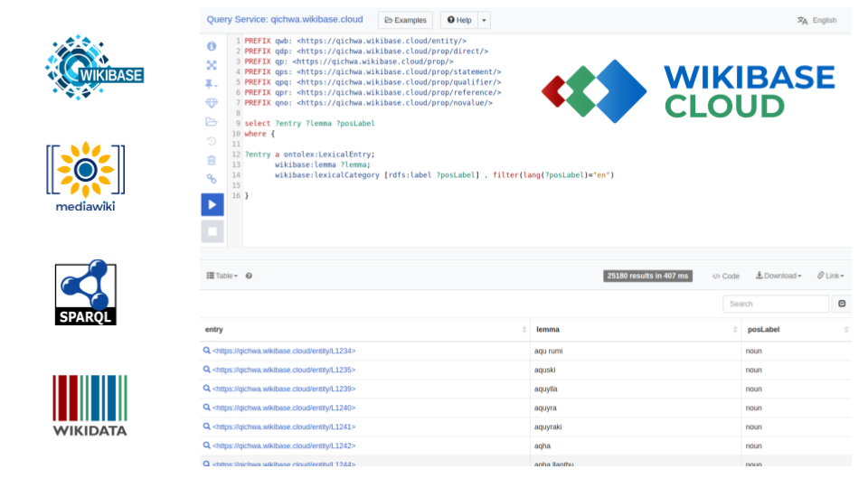The height and width of the screenshot is (488, 868).
Task: Open saved queries folder icon
Action: pyautogui.click(x=212, y=122)
